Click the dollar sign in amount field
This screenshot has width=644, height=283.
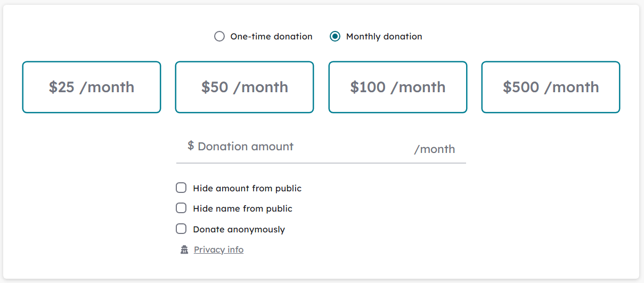pyautogui.click(x=191, y=146)
